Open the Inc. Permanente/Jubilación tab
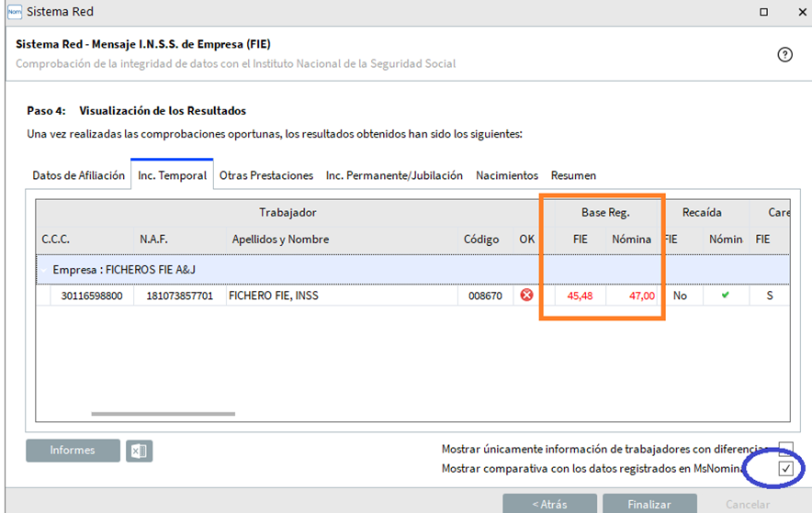Image resolution: width=812 pixels, height=513 pixels. (x=394, y=175)
